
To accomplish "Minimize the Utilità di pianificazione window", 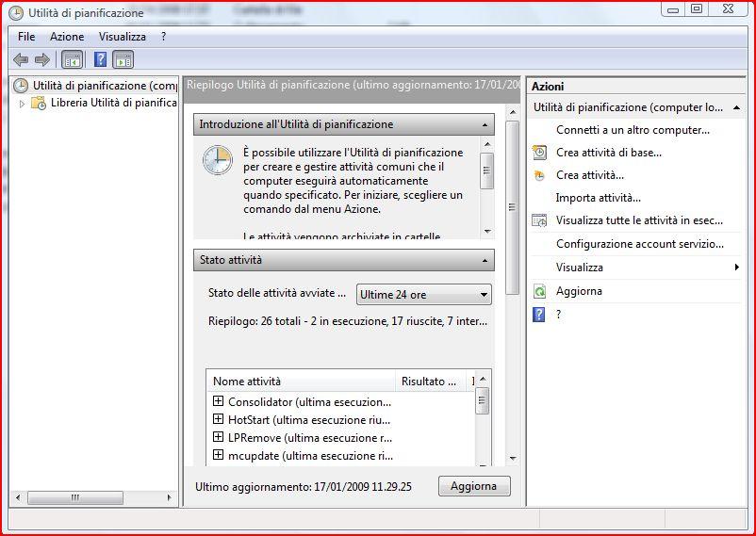I will click(673, 9).
